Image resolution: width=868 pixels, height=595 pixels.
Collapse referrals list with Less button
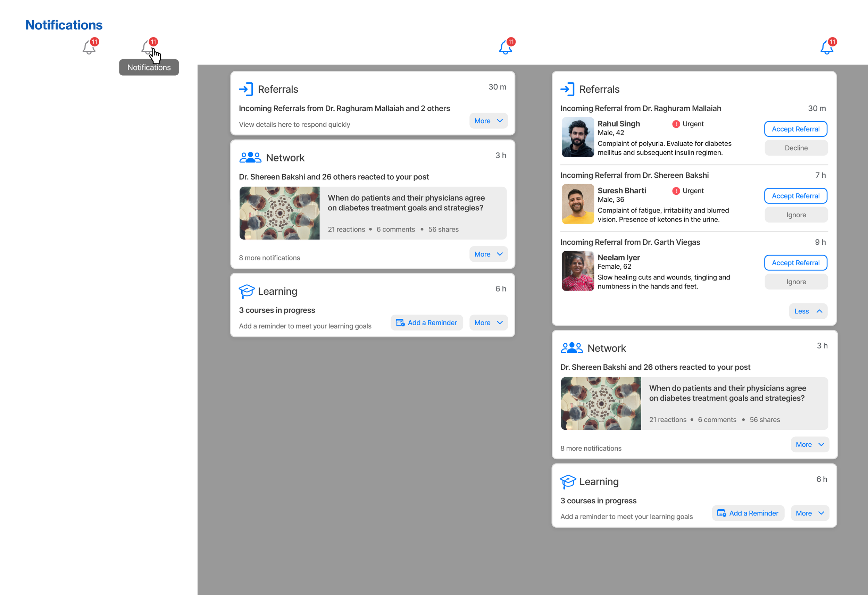808,311
